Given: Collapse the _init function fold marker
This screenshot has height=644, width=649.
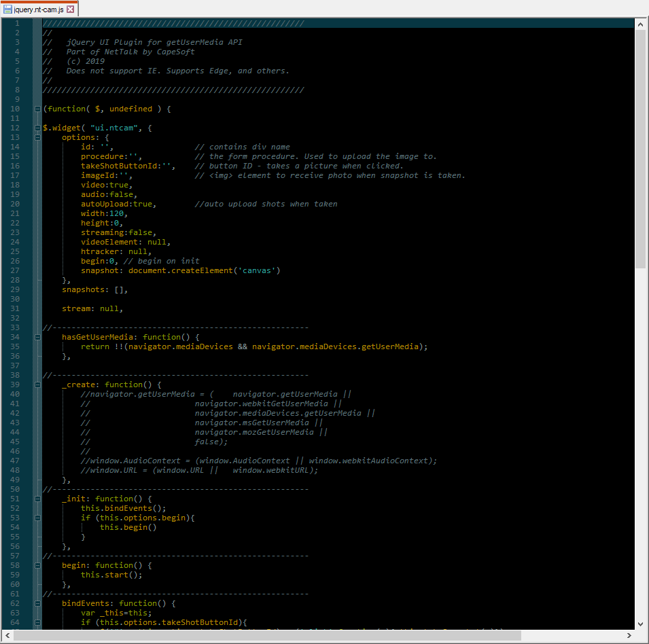Looking at the screenshot, I should click(37, 499).
